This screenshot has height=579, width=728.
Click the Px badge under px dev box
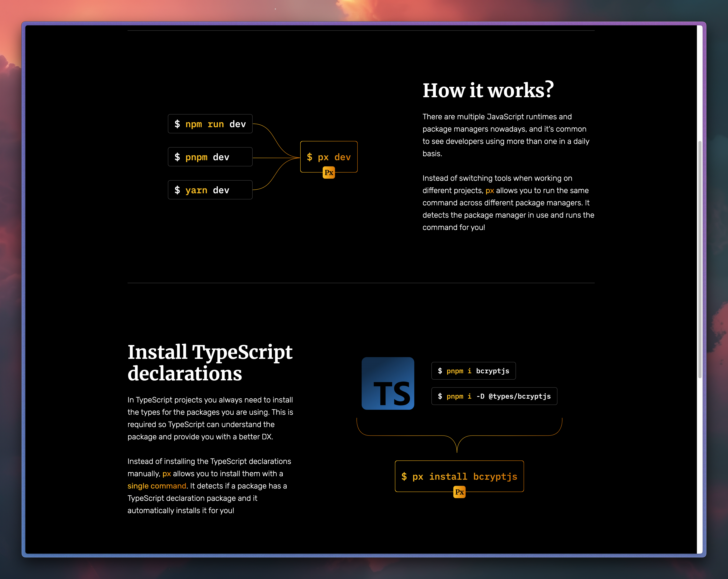coord(328,173)
